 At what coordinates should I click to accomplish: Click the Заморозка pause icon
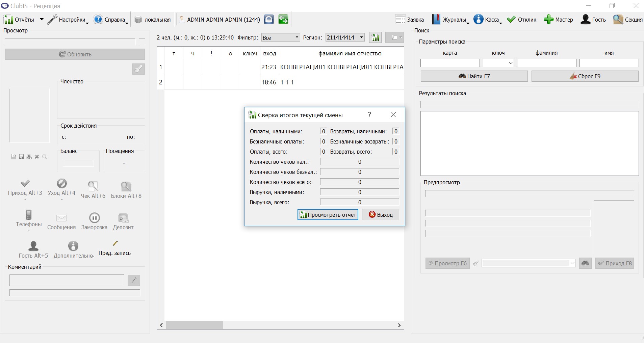[x=94, y=218]
